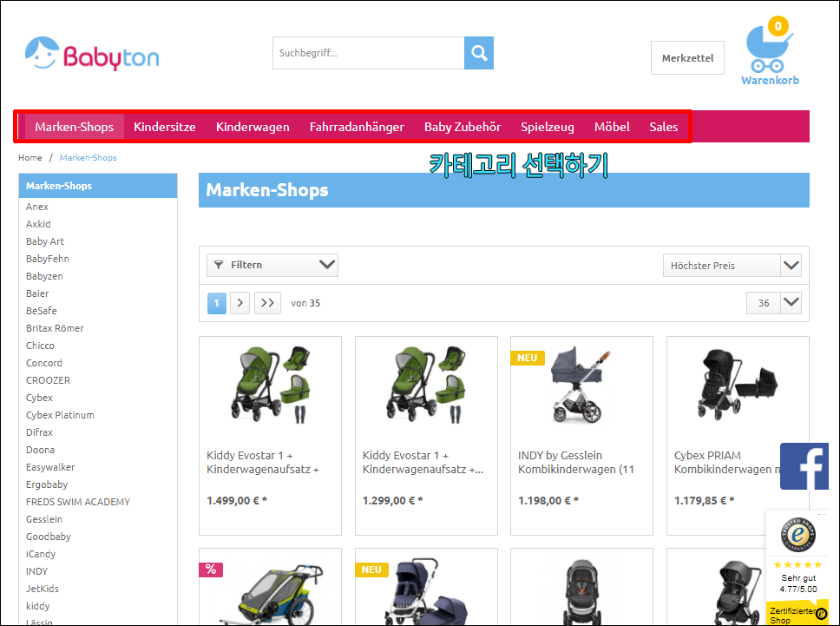The image size is (840, 626).
Task: Open the Doona brand link
Action: click(40, 451)
